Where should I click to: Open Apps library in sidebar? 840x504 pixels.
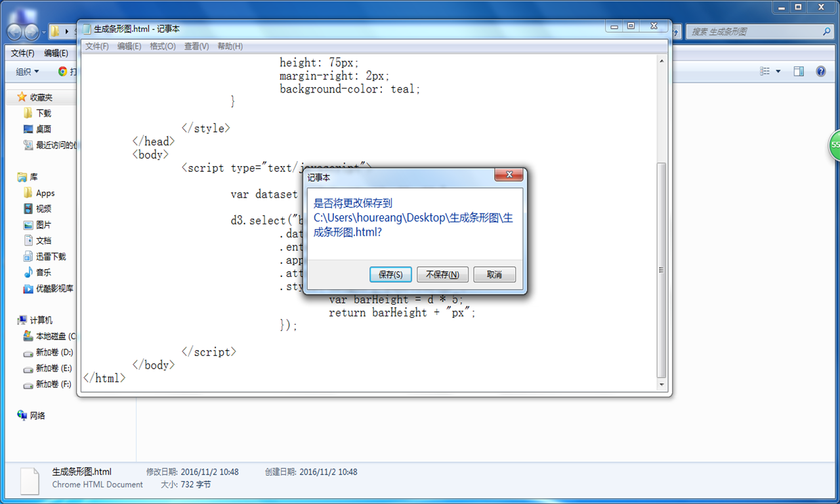coord(45,193)
